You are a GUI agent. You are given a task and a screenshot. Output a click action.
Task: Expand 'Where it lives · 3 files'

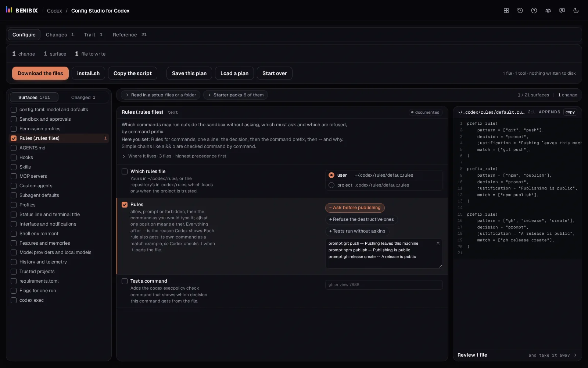[x=174, y=156]
